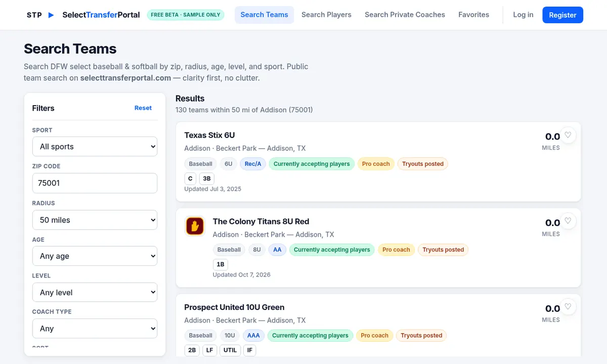The width and height of the screenshot is (607, 364).
Task: Click the 2B position chip on Prospect United
Action: pos(192,350)
